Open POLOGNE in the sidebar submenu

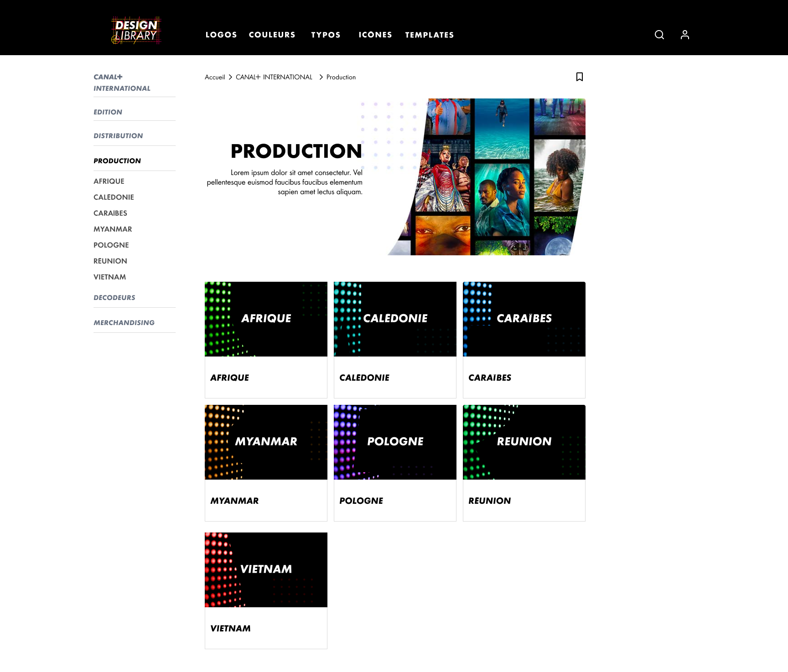(111, 245)
